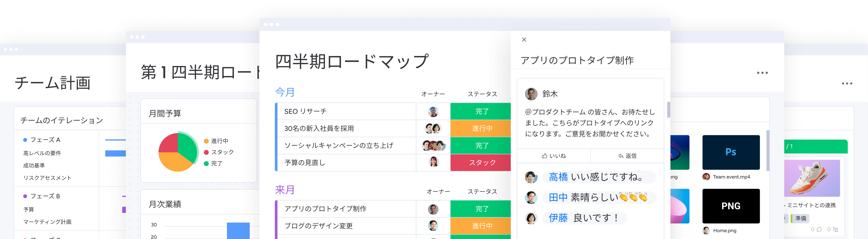Click the blue bar in 月次業績 chart
The image size is (868, 239).
[x=238, y=230]
